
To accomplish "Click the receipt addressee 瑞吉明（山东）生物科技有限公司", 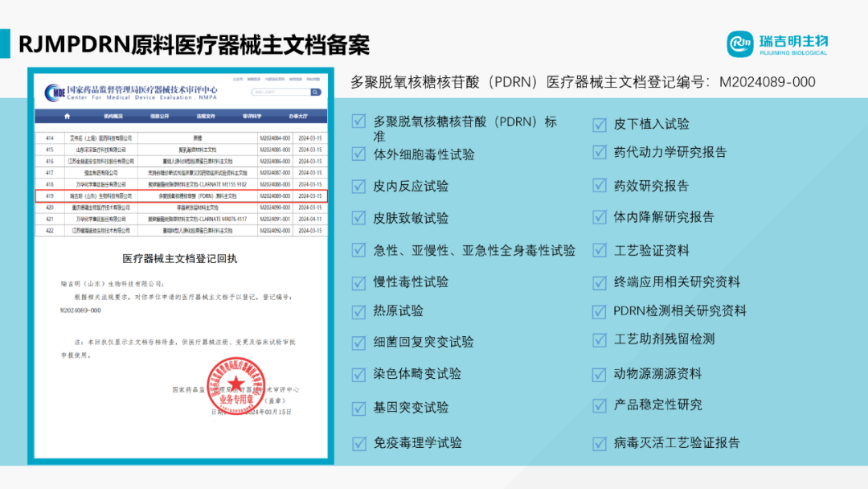I will point(113,284).
